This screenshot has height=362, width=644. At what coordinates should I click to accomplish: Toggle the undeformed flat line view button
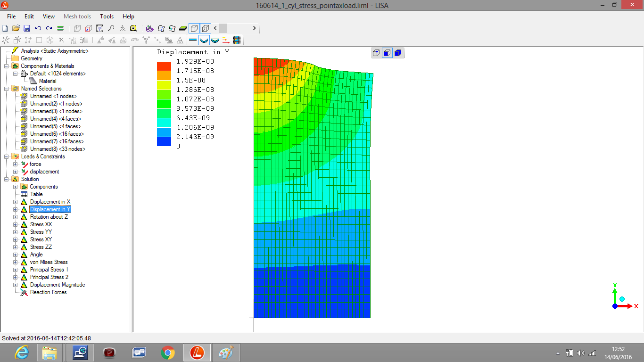coord(193,40)
